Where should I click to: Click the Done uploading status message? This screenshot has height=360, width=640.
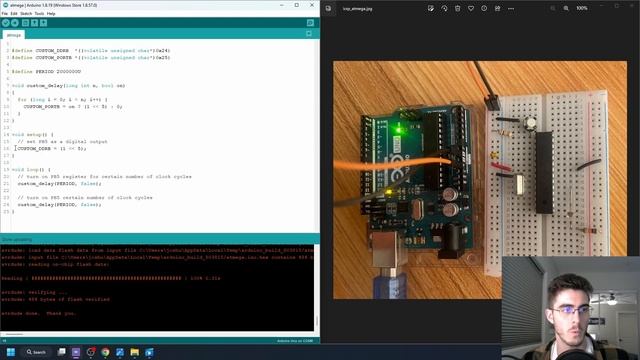(17, 240)
